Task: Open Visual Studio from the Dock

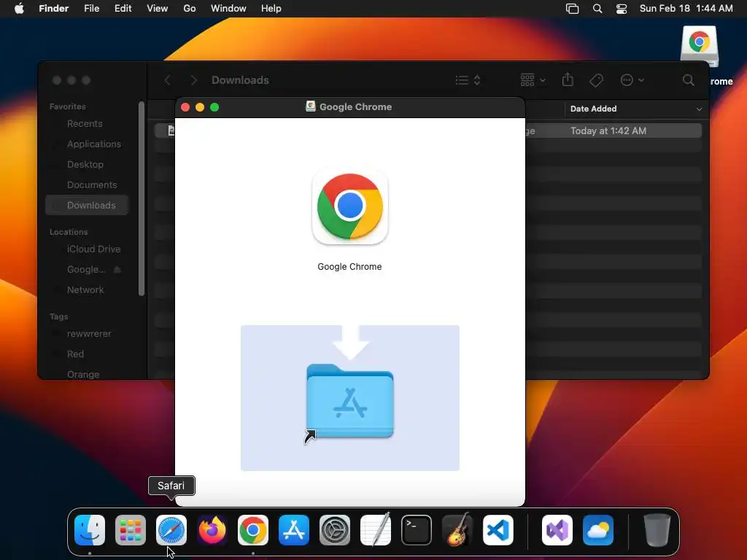Action: (557, 530)
